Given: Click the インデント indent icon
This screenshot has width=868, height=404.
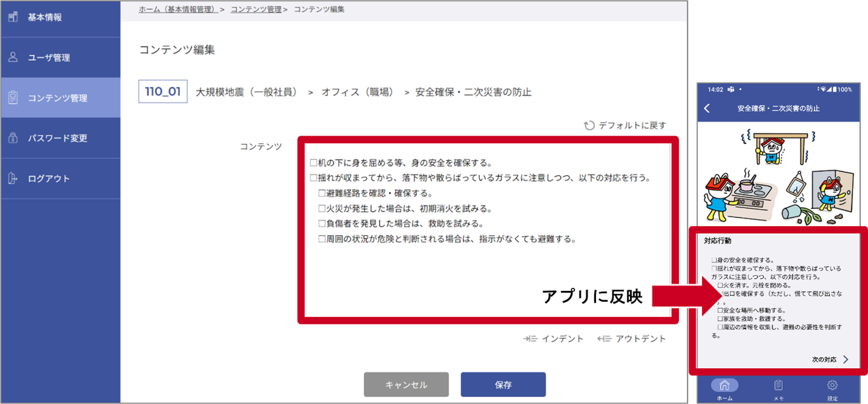Looking at the screenshot, I should coord(530,339).
